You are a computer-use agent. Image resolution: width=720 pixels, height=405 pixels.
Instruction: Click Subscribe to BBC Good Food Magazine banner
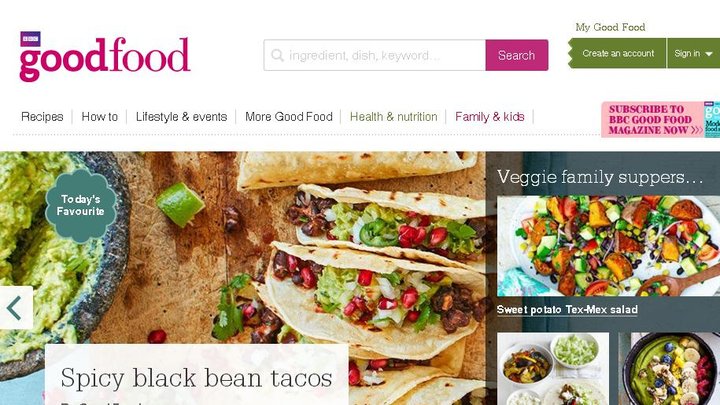[660, 119]
